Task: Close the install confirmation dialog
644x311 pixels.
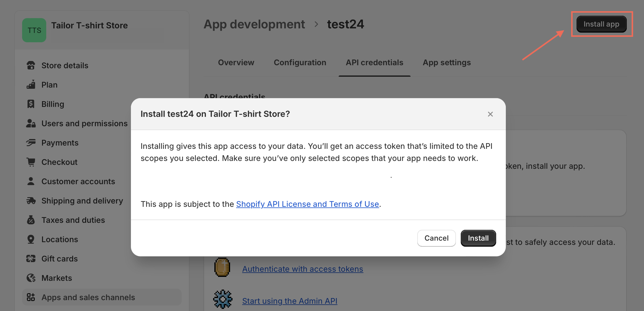Action: coord(490,114)
